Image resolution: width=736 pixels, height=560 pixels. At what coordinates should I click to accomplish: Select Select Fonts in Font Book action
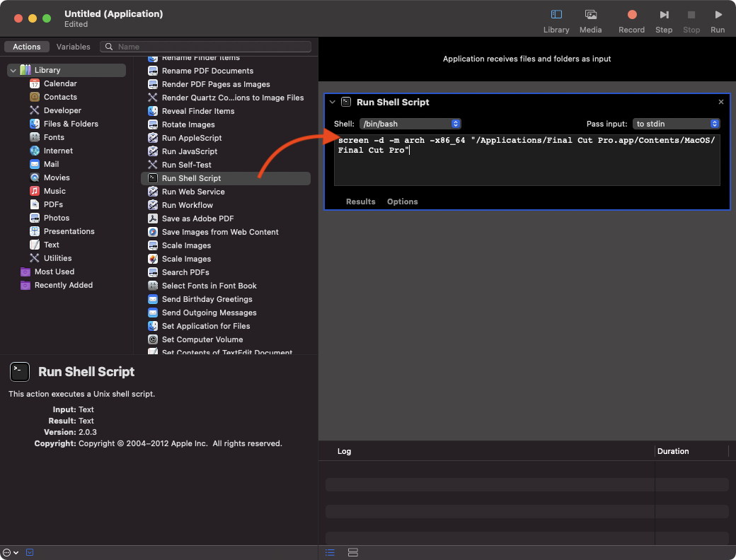pos(209,286)
